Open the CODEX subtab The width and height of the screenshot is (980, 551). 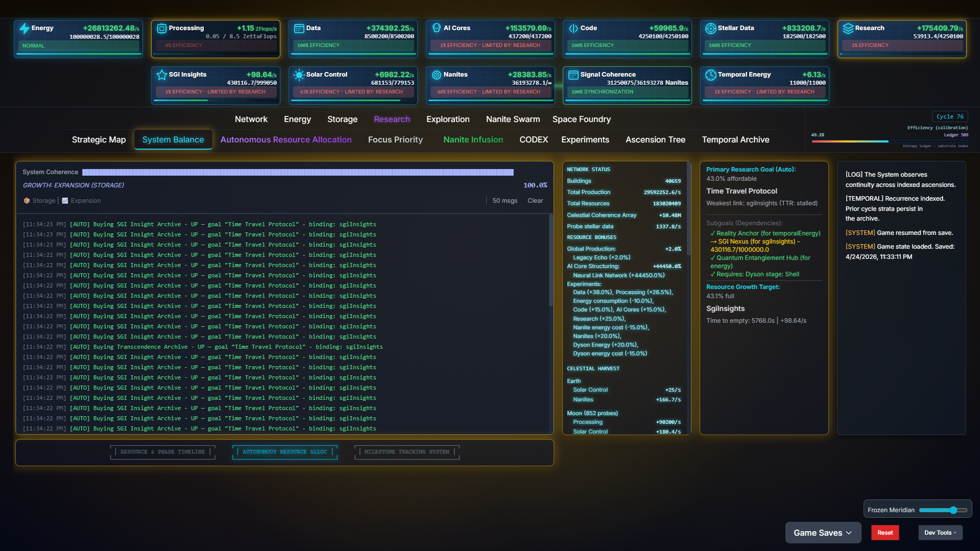[534, 139]
